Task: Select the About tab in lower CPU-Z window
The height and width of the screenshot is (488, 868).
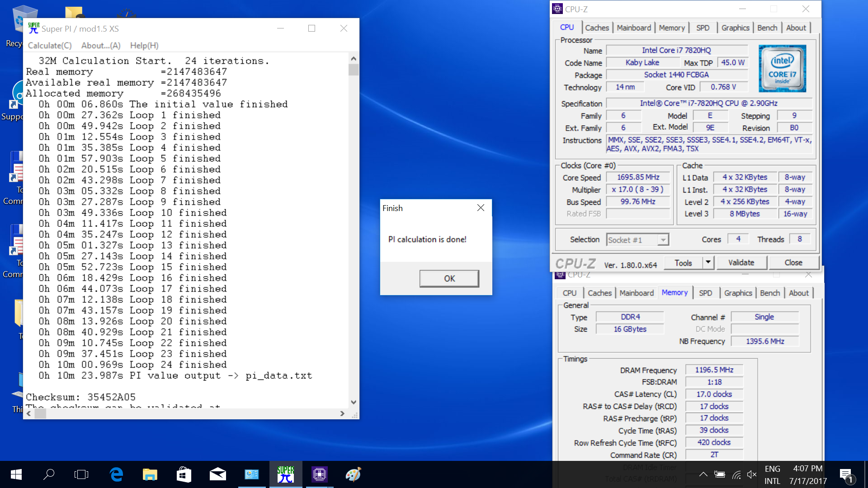Action: pos(798,293)
